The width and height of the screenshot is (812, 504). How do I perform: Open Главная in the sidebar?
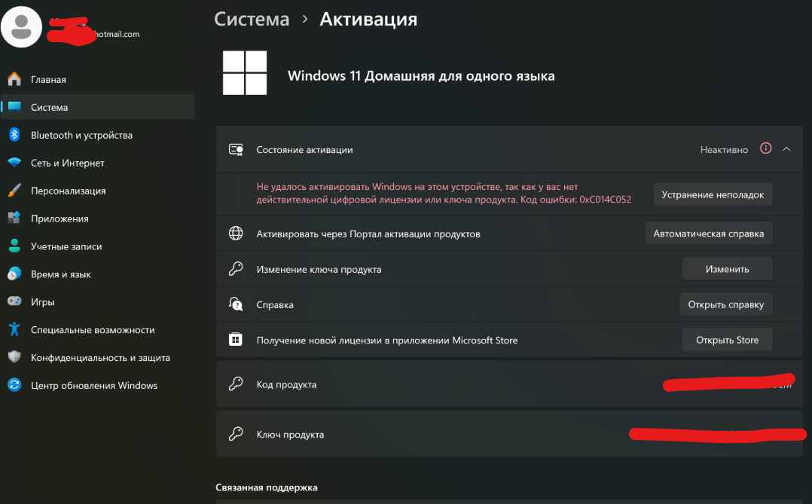(x=98, y=79)
